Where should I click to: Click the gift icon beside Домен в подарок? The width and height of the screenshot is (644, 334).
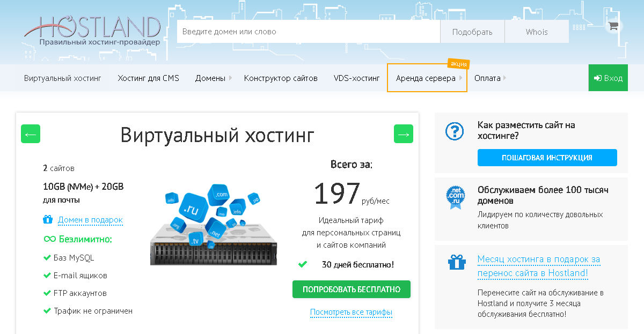coord(48,220)
